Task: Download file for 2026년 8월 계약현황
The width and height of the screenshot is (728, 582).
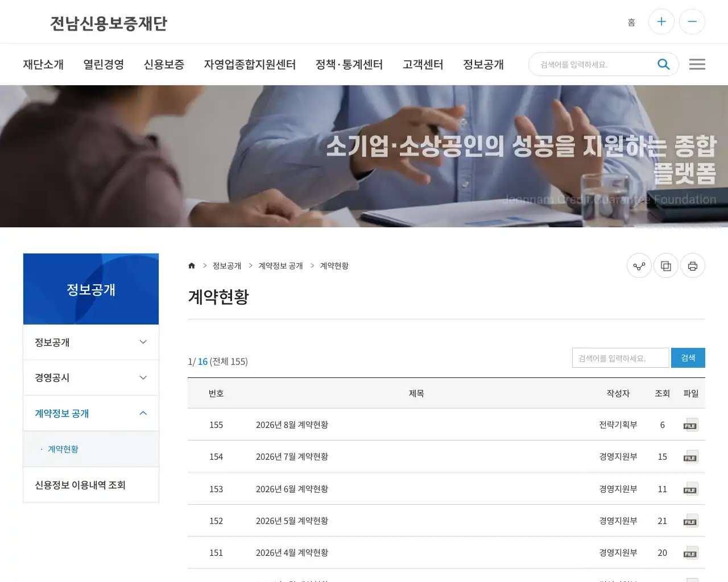Action: 690,425
